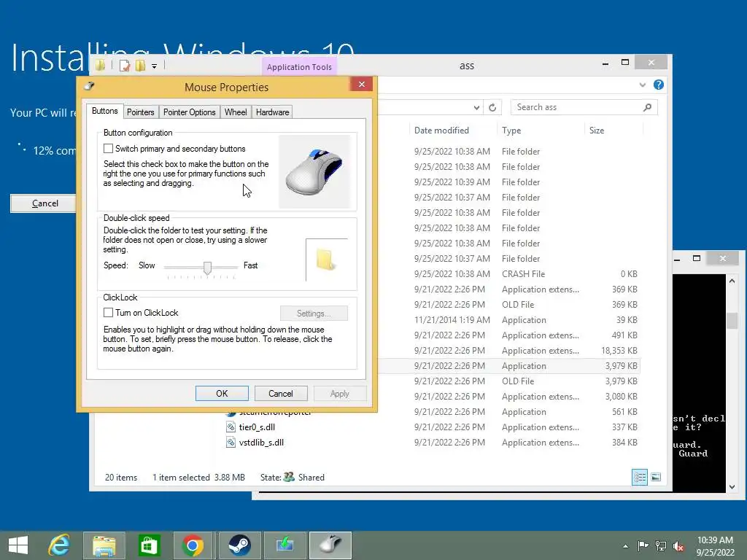Open the Windows Start button
The image size is (747, 560).
tap(18, 545)
